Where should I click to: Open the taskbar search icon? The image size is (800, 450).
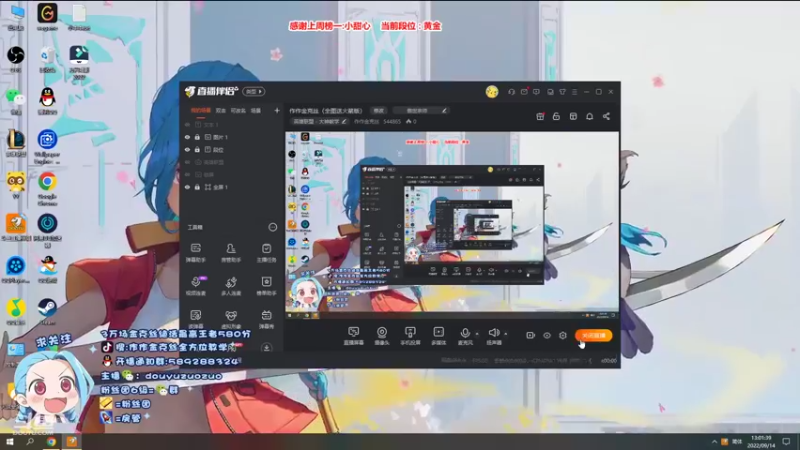(x=30, y=442)
